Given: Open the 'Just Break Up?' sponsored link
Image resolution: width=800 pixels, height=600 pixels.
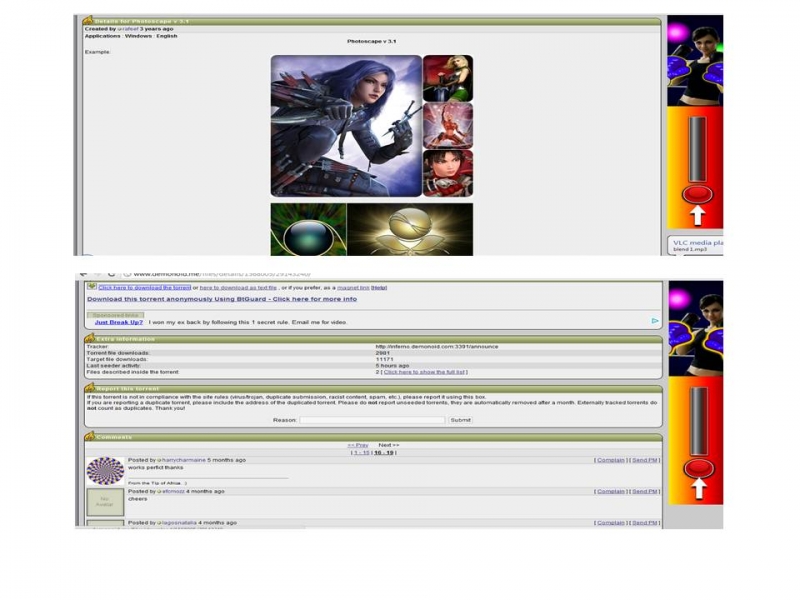Looking at the screenshot, I should 118,322.
